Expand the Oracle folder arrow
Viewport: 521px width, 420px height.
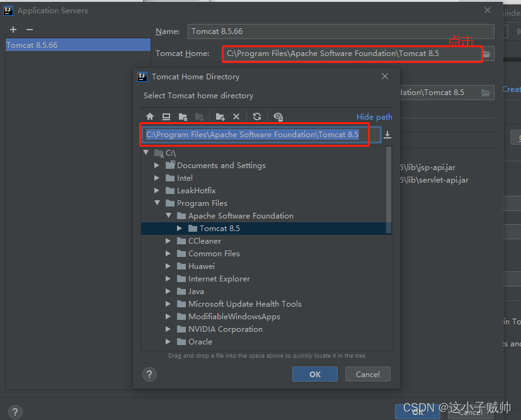[168, 341]
